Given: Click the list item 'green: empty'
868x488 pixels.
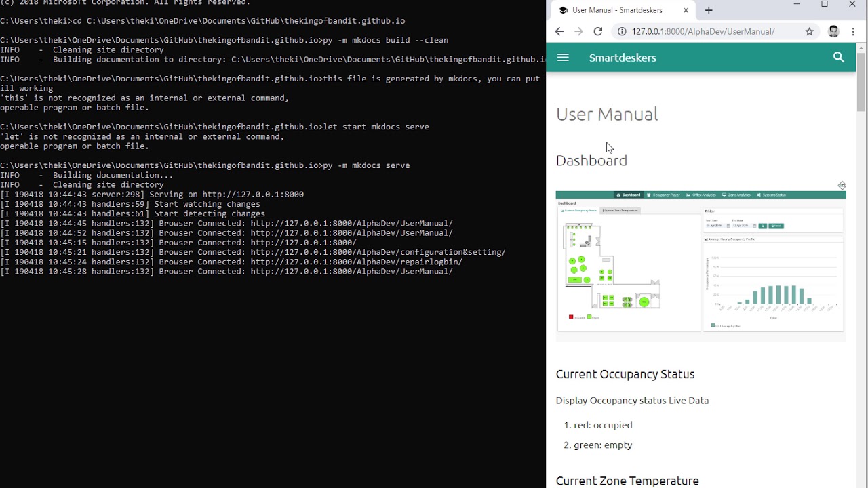Looking at the screenshot, I should tap(603, 445).
